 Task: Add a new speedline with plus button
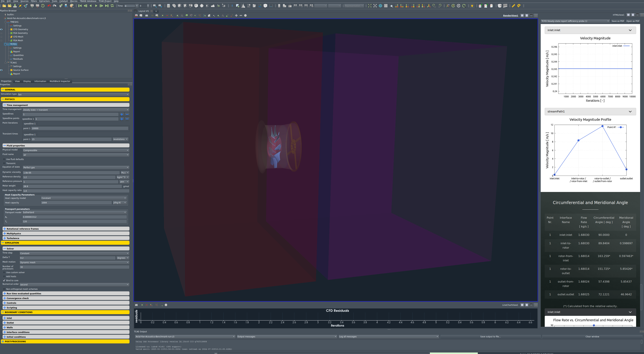click(122, 114)
